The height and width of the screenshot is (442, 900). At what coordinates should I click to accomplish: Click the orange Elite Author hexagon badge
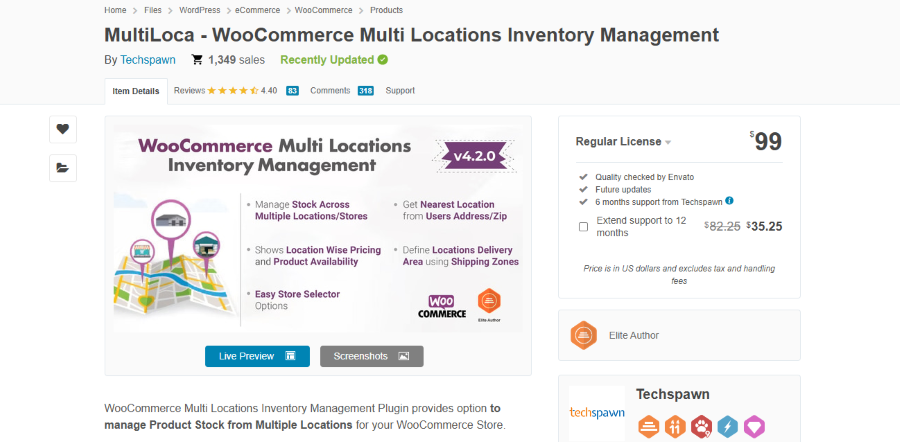point(584,335)
